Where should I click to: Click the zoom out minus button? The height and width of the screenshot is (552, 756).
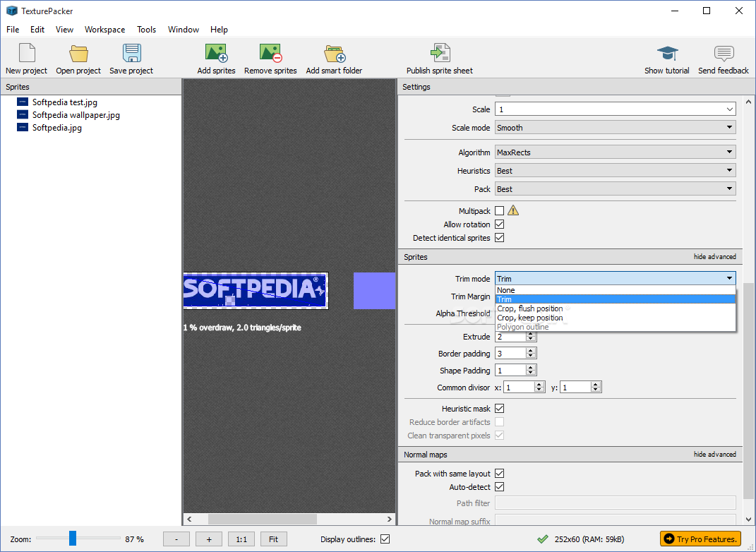176,539
